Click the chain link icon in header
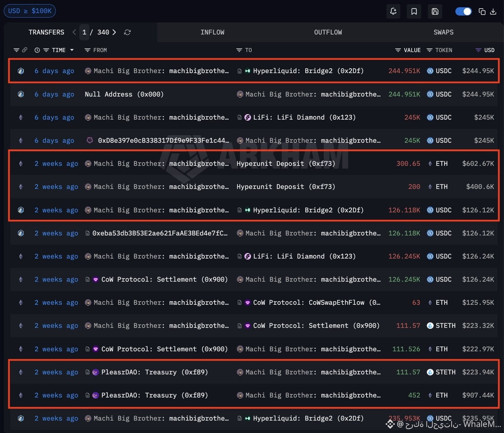This screenshot has width=504, height=433. [x=25, y=50]
